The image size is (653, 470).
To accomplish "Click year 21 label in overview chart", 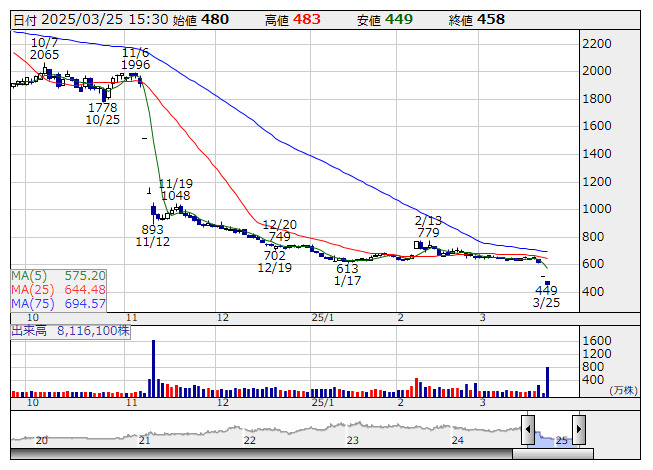I will 145,440.
